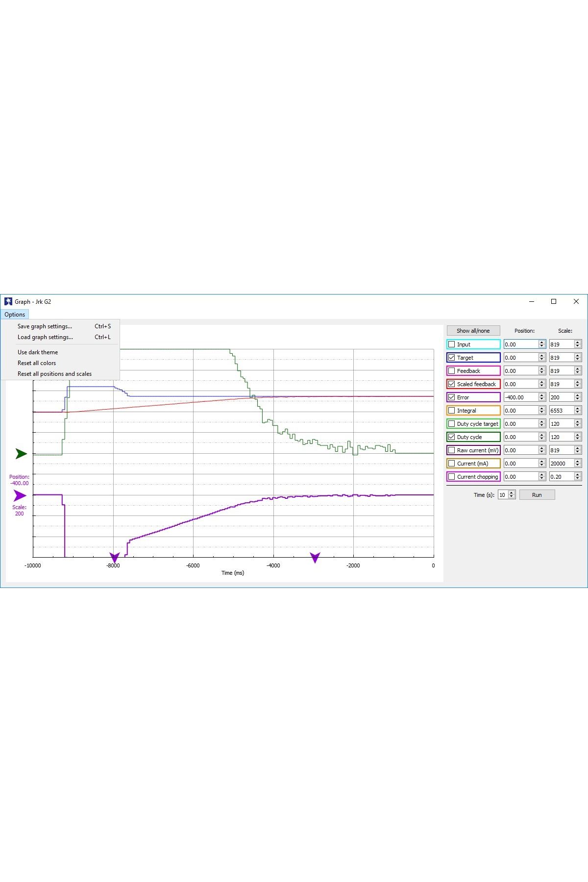Screen dimensions: 588x882
Task: Click the -6000 tick label on time axis
Action: (193, 565)
